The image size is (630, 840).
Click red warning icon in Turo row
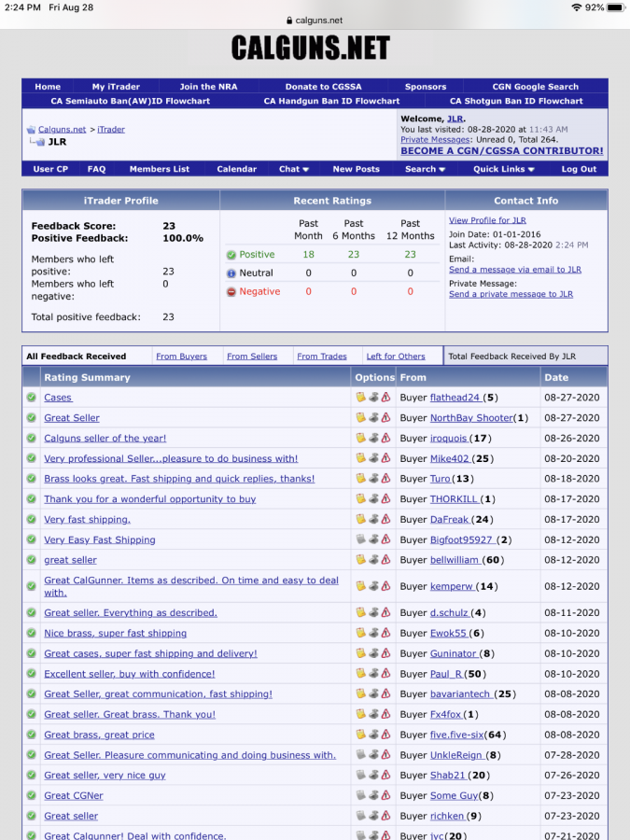tap(385, 478)
